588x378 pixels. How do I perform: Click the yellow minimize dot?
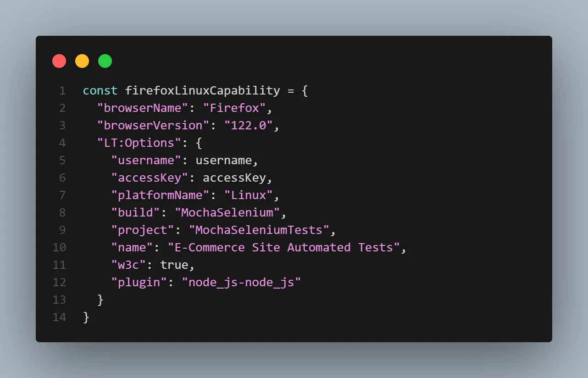click(x=82, y=61)
